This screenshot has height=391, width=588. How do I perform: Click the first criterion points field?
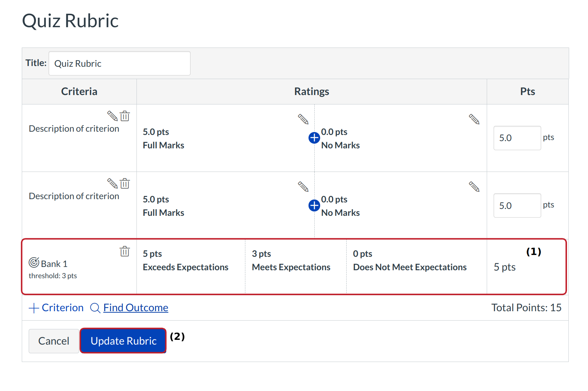517,138
